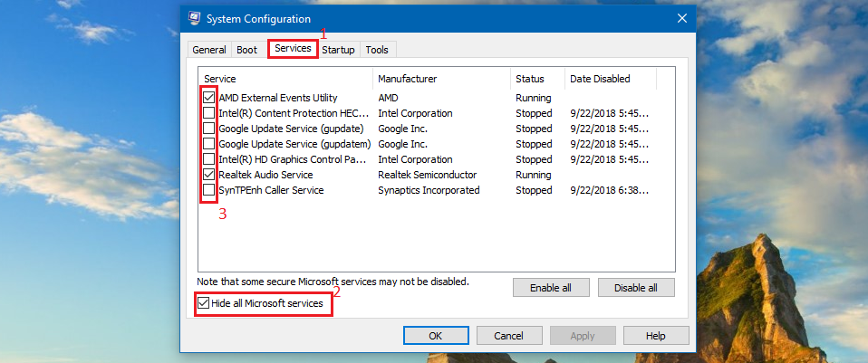This screenshot has width=868, height=363.
Task: Confirm with the OK button
Action: [x=436, y=335]
